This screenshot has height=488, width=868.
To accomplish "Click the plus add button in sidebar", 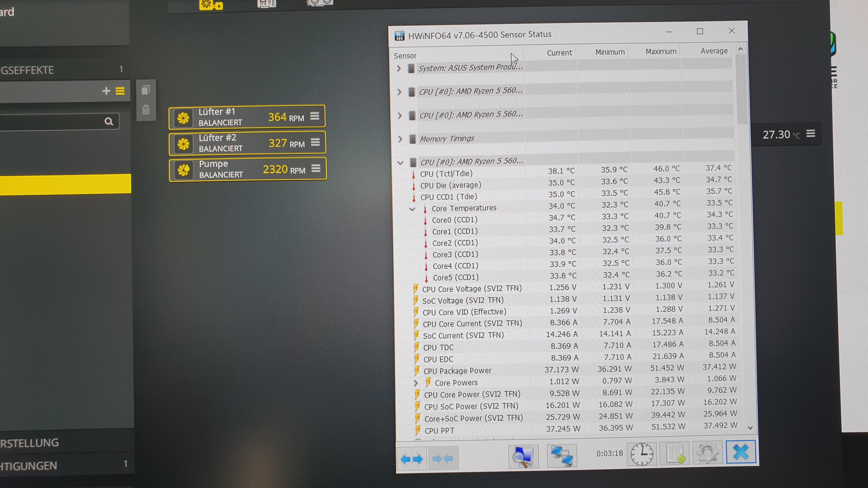I will click(106, 91).
